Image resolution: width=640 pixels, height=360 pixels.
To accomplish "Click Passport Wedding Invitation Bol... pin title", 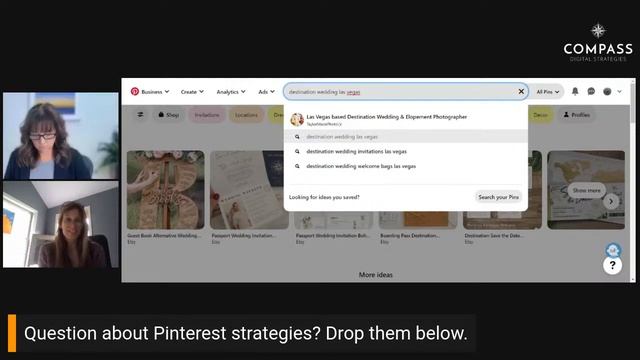I will (x=333, y=236).
